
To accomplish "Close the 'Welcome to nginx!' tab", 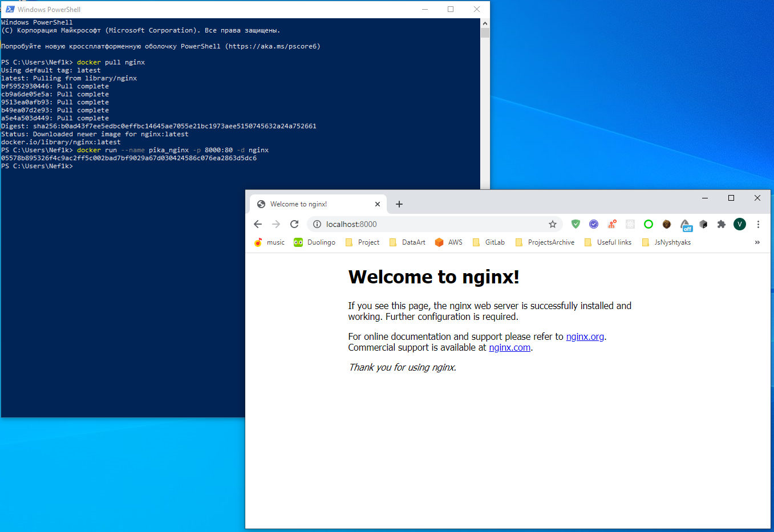I will pyautogui.click(x=377, y=204).
